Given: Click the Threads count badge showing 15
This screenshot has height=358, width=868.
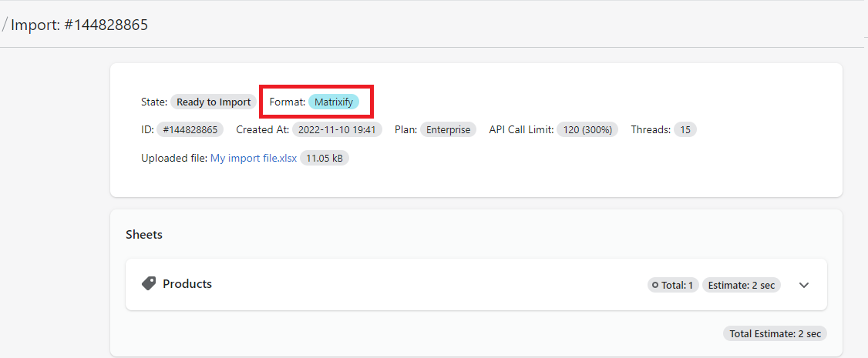Looking at the screenshot, I should click(x=685, y=129).
